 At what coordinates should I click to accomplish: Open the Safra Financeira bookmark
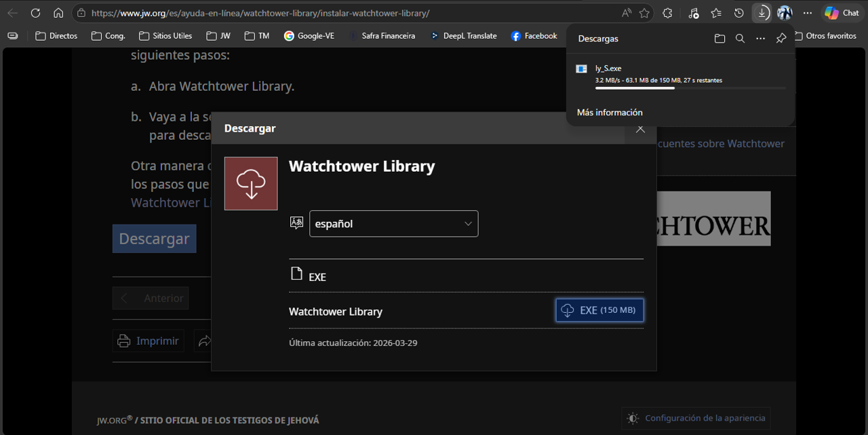[382, 35]
